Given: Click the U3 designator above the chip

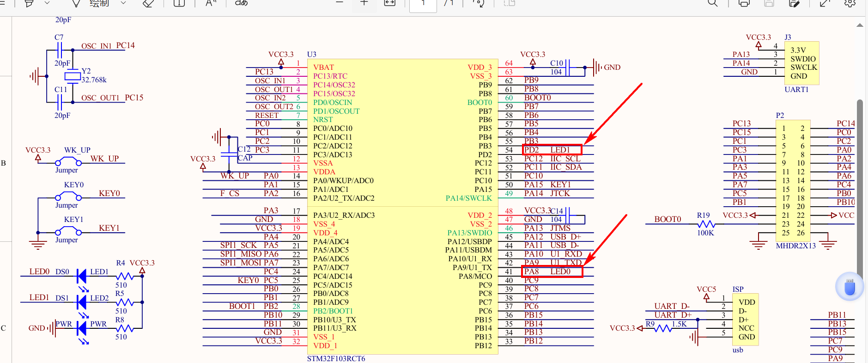Looking at the screenshot, I should pyautogui.click(x=312, y=54).
